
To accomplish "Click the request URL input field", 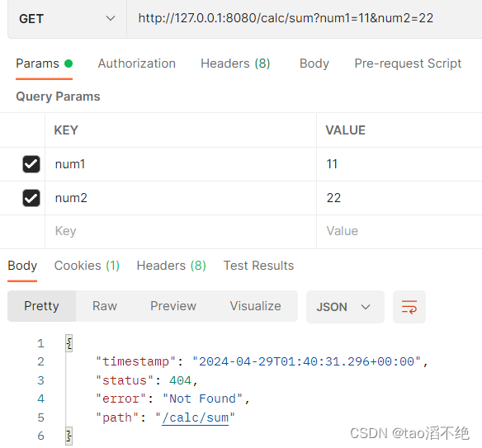I will click(305, 19).
